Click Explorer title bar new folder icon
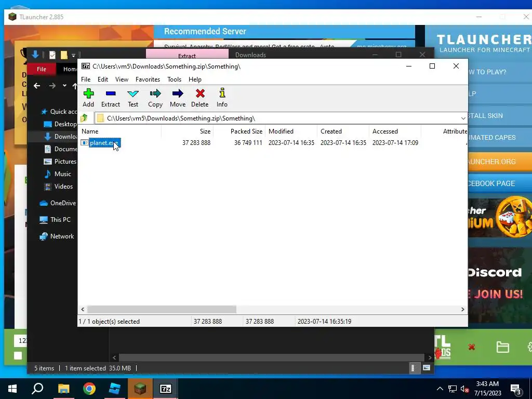The height and width of the screenshot is (399, 532). point(64,55)
